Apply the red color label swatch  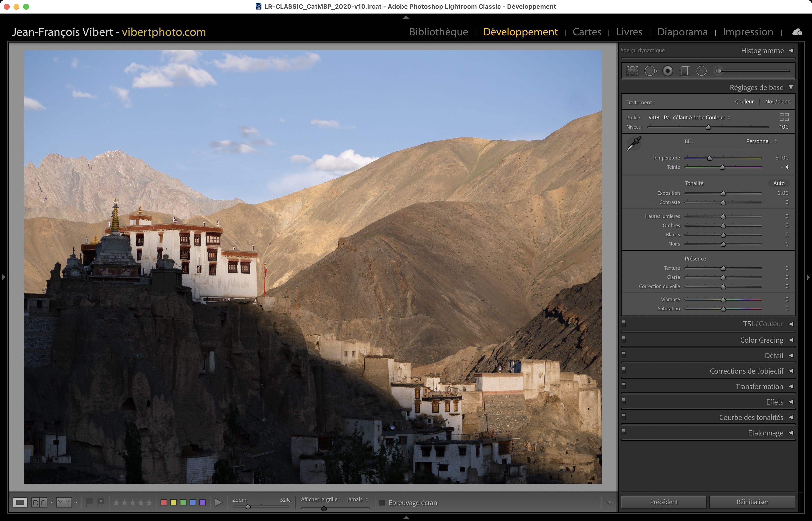164,502
